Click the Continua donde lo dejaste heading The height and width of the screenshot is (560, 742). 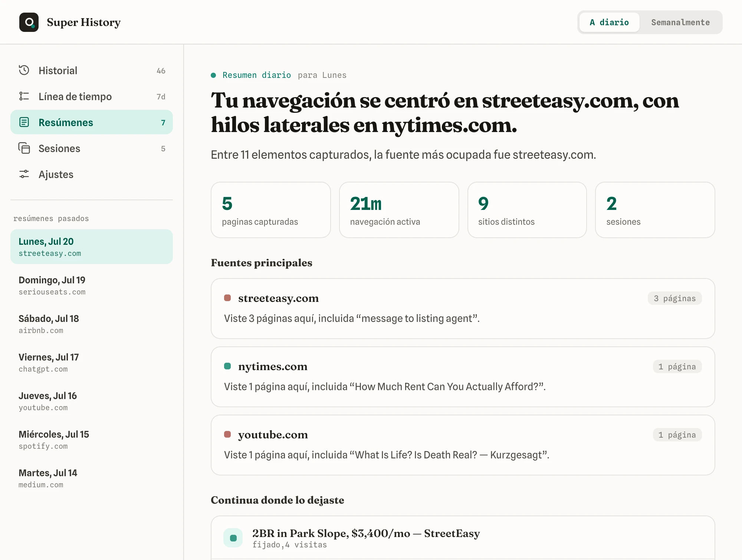[x=278, y=500]
